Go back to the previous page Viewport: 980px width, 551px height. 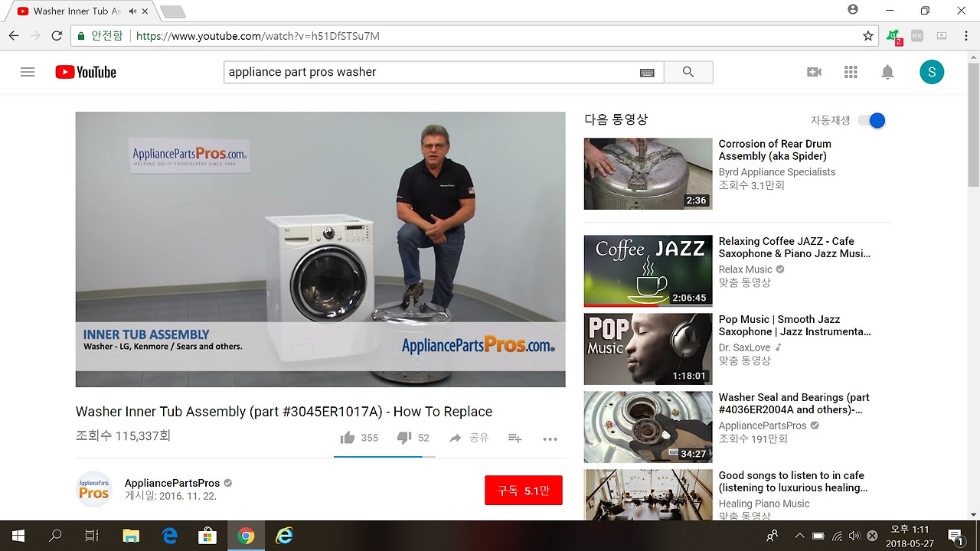point(14,36)
